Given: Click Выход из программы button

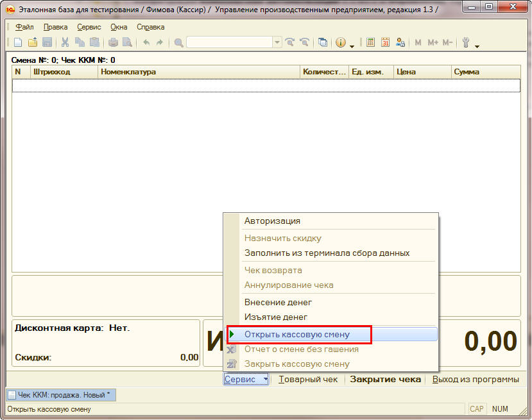Looking at the screenshot, I should coord(476,380).
